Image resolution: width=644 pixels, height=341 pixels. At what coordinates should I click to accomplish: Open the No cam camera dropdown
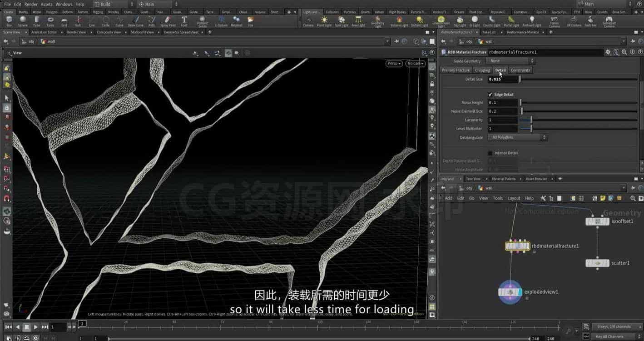click(x=415, y=64)
